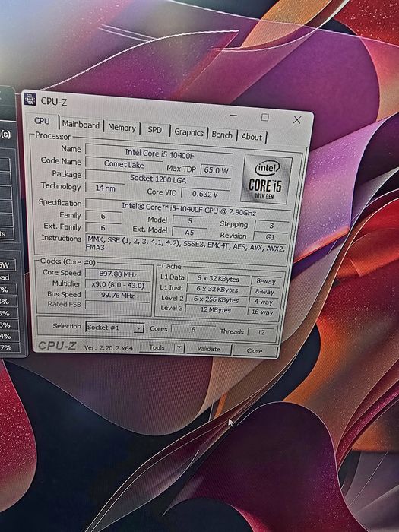
Task: Click the Core VID value 0.632 V
Action: [205, 194]
